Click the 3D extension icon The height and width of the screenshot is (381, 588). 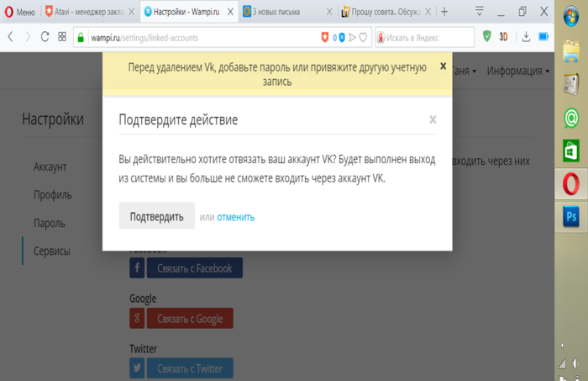[503, 37]
